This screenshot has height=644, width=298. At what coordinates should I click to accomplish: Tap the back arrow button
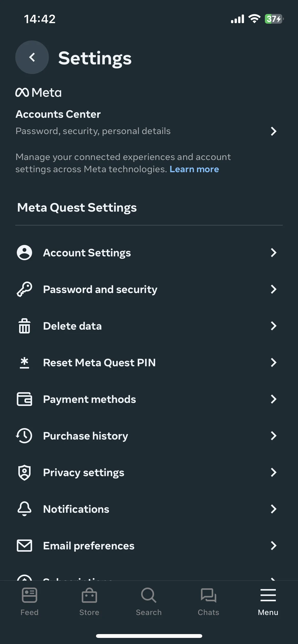click(32, 57)
